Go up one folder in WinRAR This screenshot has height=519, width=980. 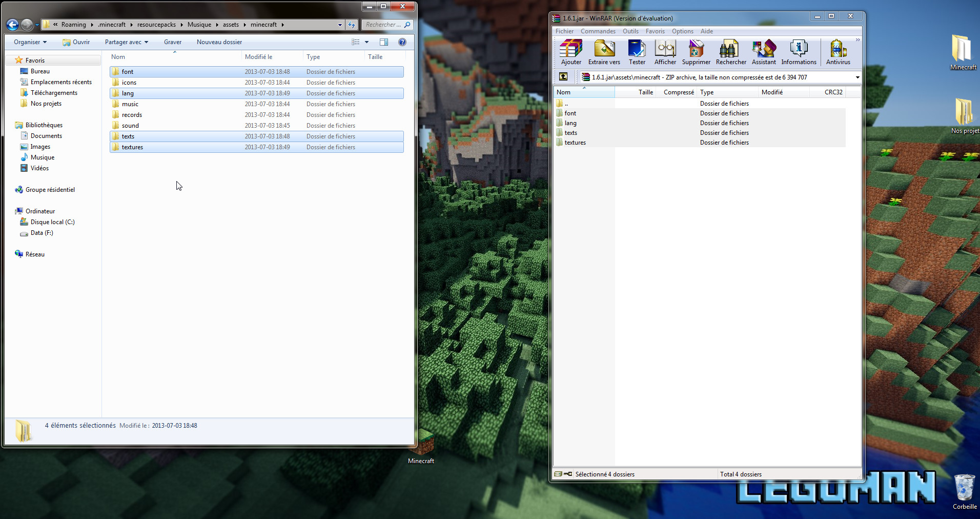(563, 77)
